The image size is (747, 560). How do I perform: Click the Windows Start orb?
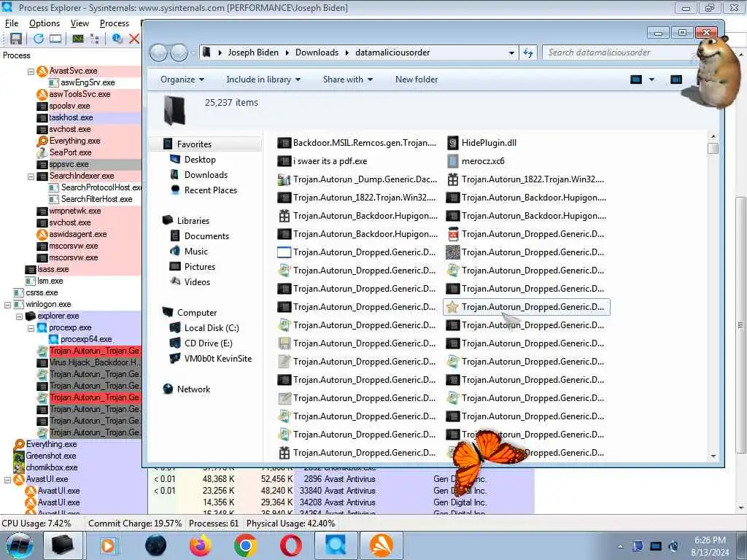(x=20, y=545)
